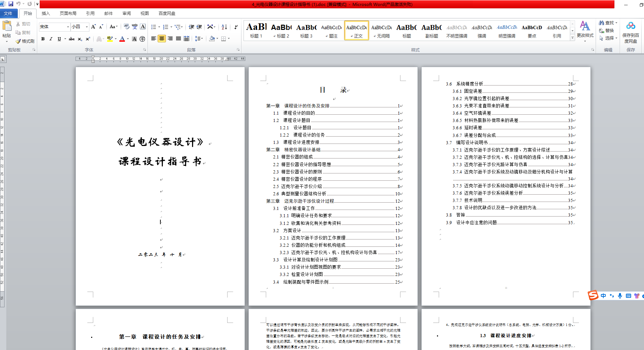Open the Borders dropdown arrow

[229, 39]
